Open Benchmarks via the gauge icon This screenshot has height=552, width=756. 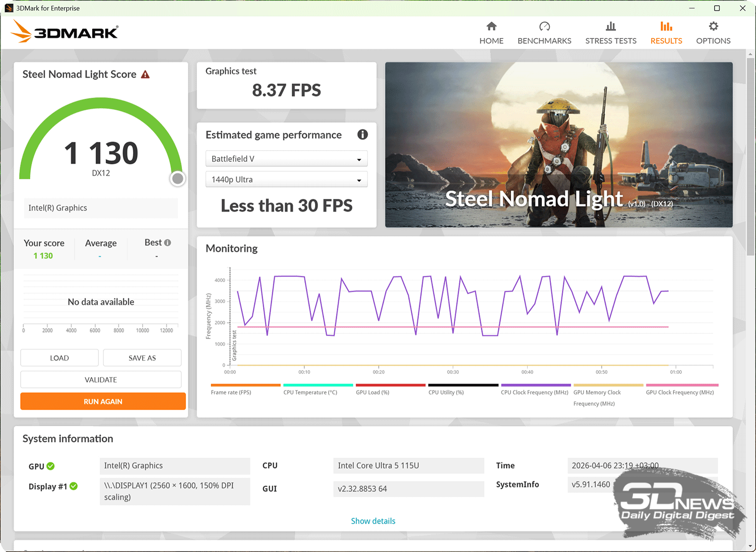tap(544, 27)
